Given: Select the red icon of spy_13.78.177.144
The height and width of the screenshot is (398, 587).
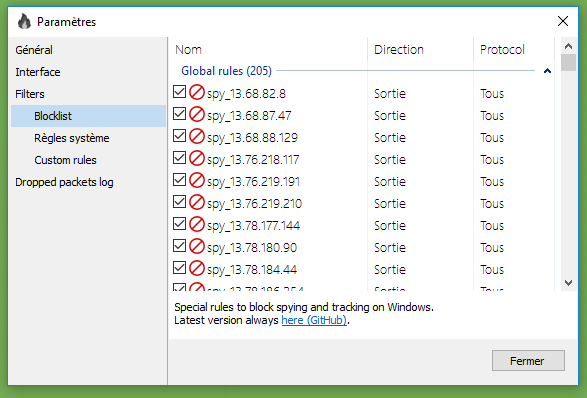Looking at the screenshot, I should (197, 224).
